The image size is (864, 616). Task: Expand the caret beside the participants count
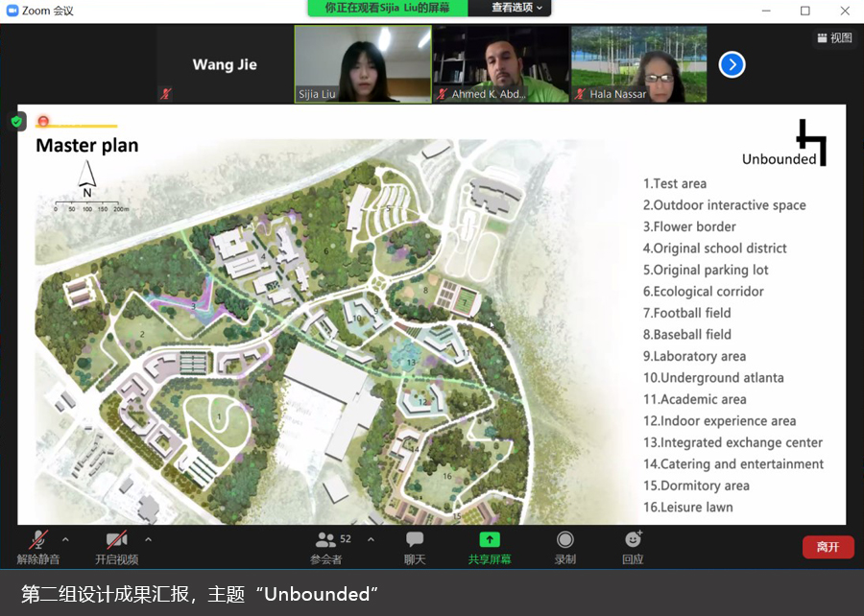371,539
